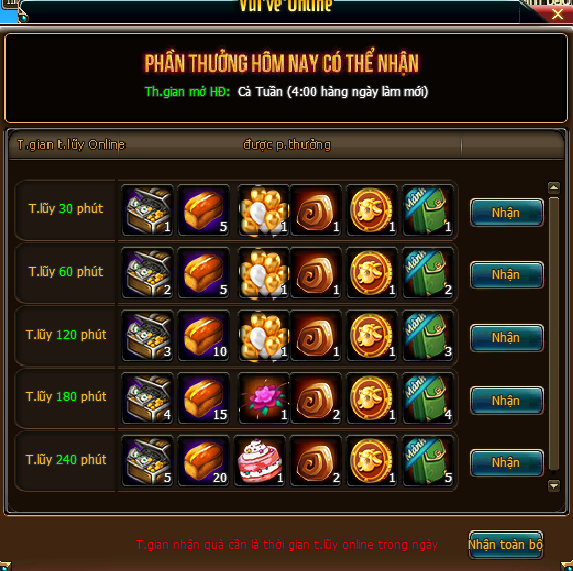Select the cupcake reward icon
The width and height of the screenshot is (573, 571).
pos(259,461)
